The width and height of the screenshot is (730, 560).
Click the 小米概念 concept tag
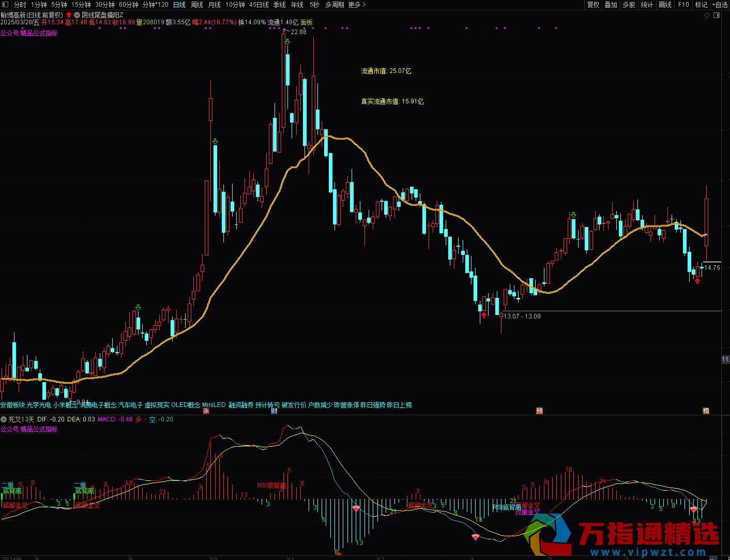(65, 405)
